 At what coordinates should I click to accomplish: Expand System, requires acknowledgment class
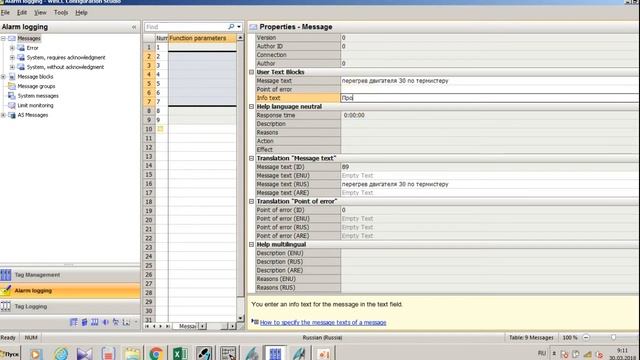click(x=12, y=58)
